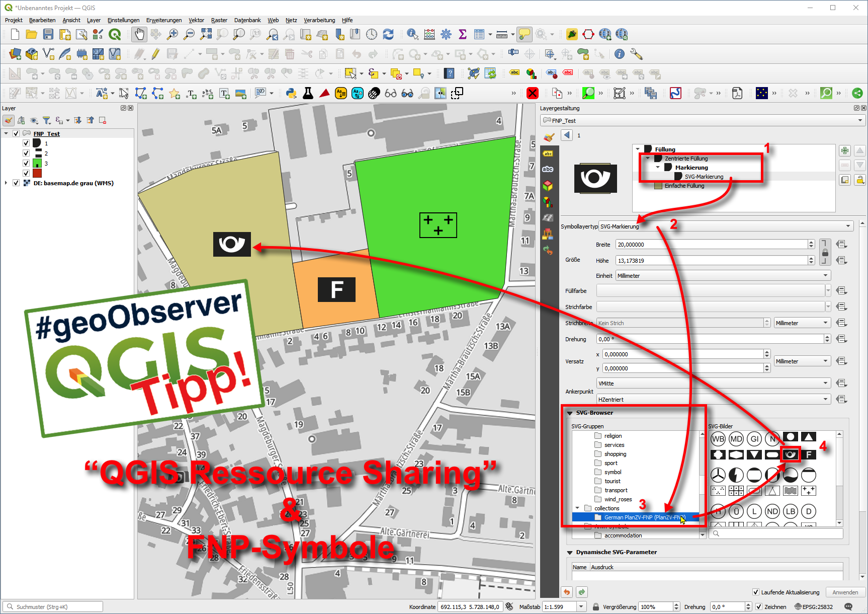Open Layer Styling panel from Layer toolbar
Viewport: 868px width, 614px height.
click(x=9, y=120)
